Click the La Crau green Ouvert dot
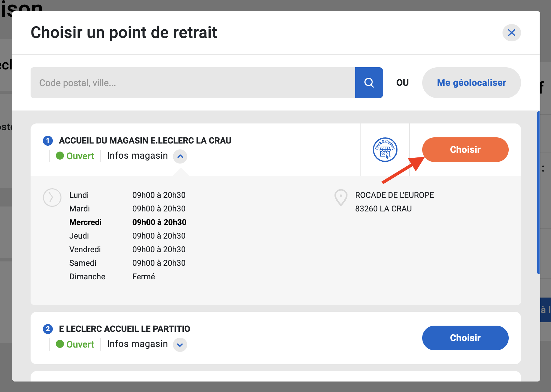 pyautogui.click(x=60, y=156)
